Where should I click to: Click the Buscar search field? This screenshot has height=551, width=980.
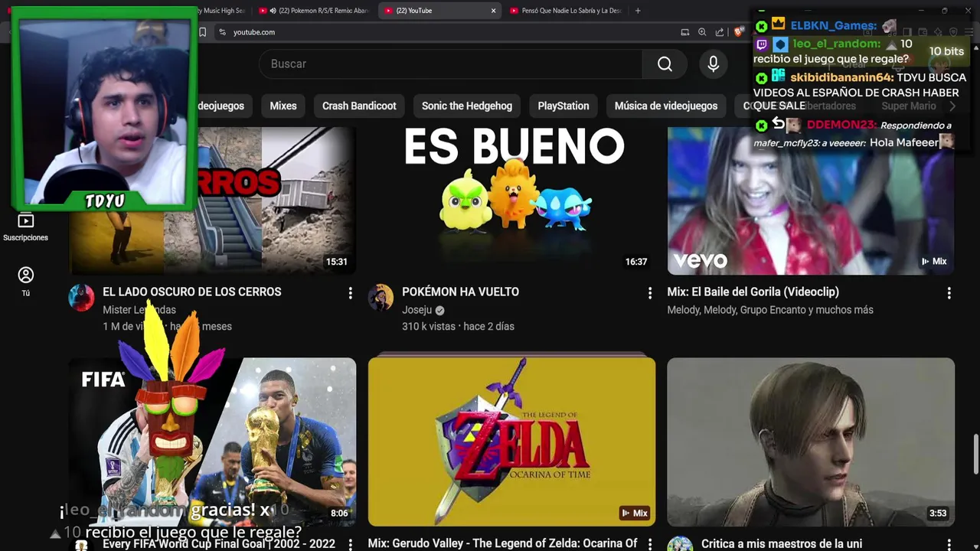click(x=450, y=64)
